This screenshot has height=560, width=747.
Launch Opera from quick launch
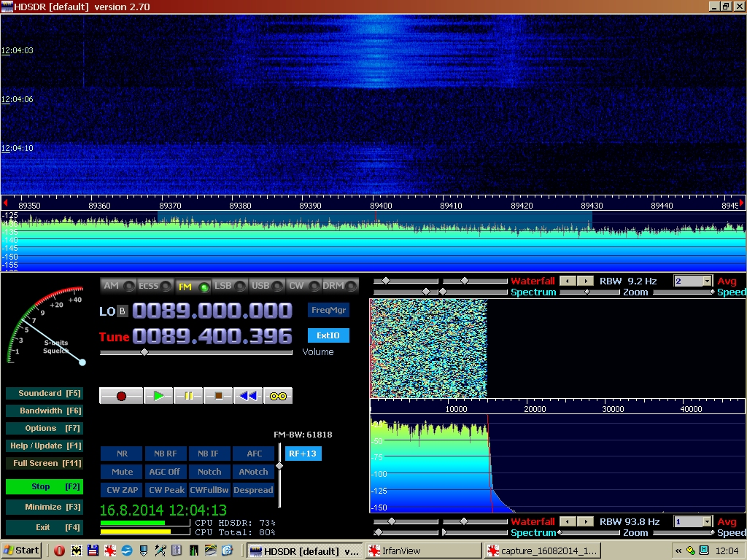point(60,551)
